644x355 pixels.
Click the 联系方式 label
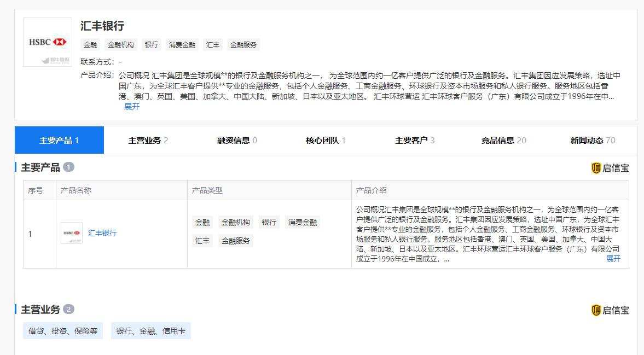point(97,62)
